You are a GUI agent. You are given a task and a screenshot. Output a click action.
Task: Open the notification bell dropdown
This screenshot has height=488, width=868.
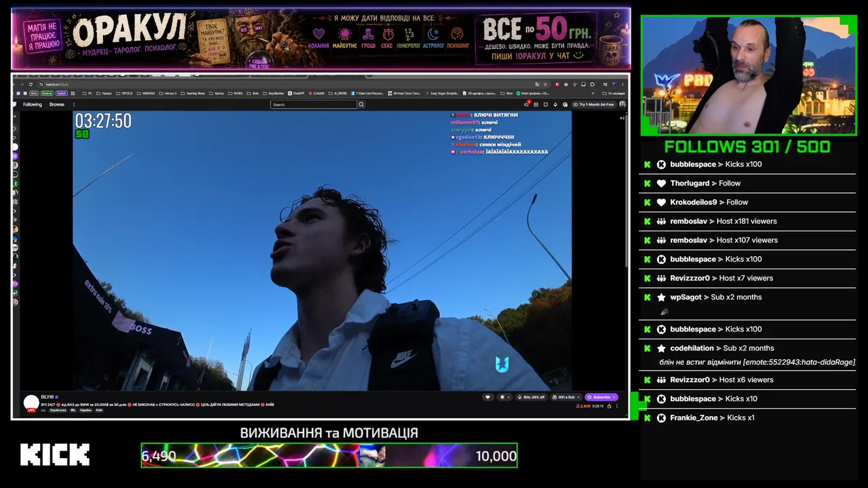(505, 397)
